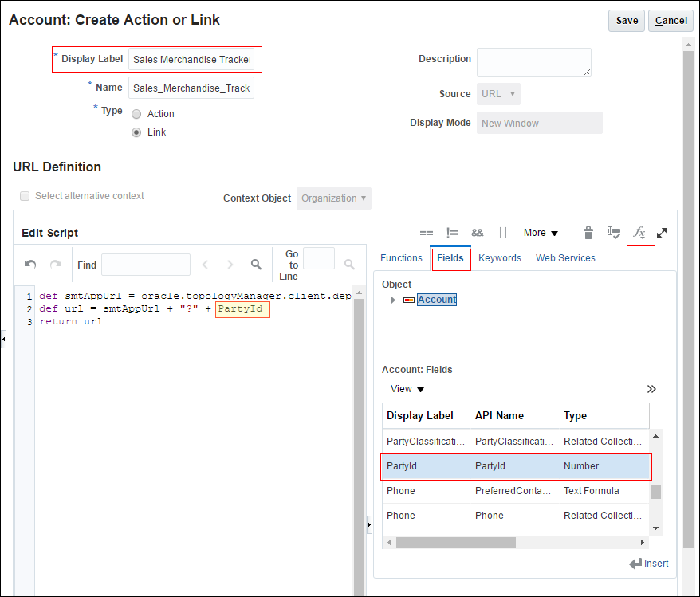Click the Save button
The height and width of the screenshot is (597, 700).
pos(627,21)
